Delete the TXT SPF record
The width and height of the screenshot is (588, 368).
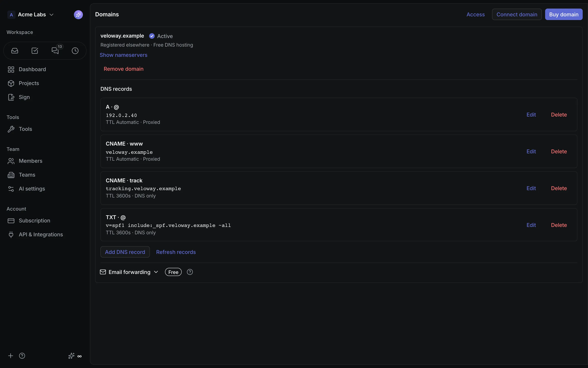[559, 225]
